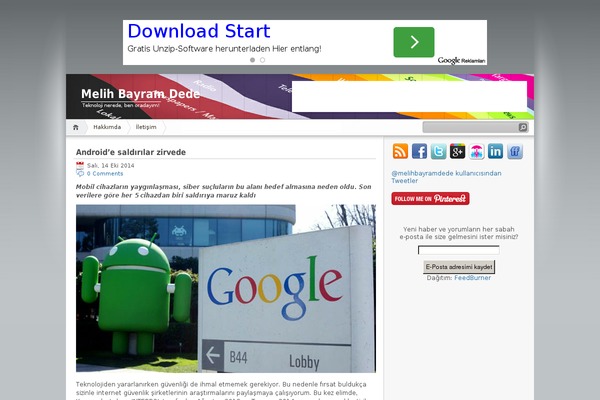600x400 pixels.
Task: Focus the e-mail subscription input field
Action: pyautogui.click(x=458, y=250)
